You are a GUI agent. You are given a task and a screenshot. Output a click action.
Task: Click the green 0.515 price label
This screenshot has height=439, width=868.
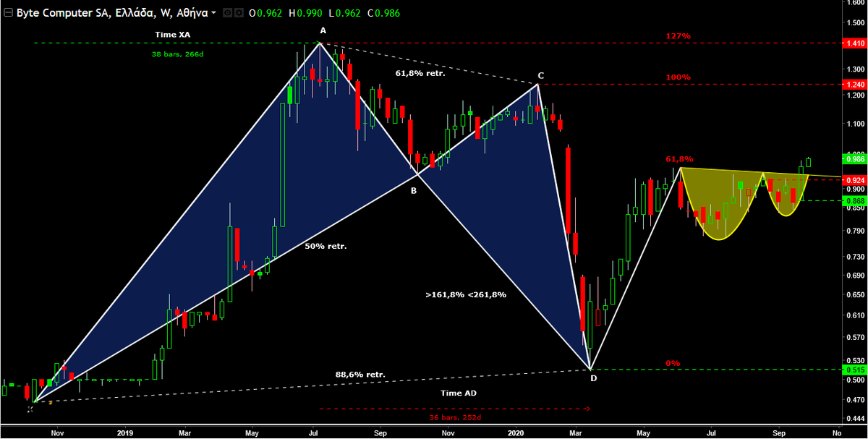point(855,370)
